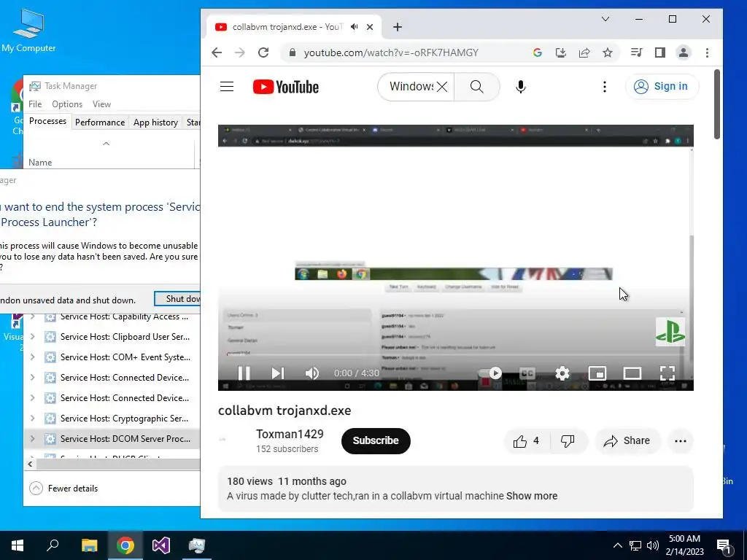
Task: Switch to Performance tab in Task Manager
Action: click(x=99, y=122)
